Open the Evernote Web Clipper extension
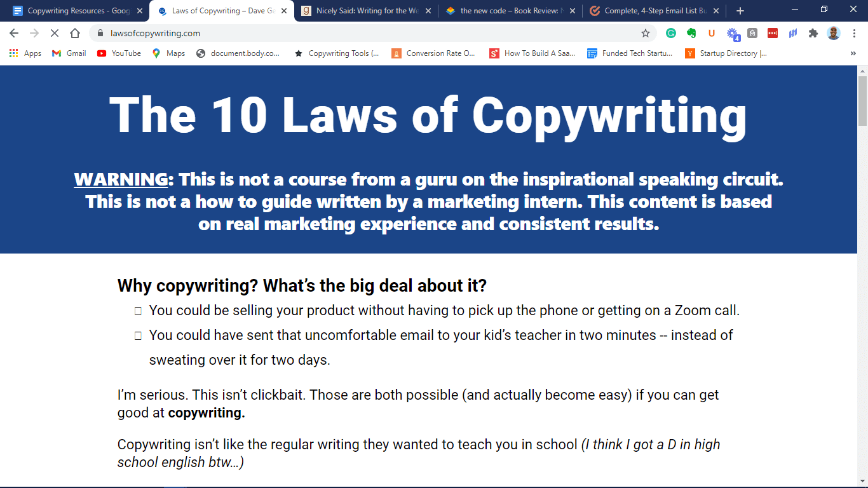This screenshot has width=868, height=488. (x=691, y=33)
